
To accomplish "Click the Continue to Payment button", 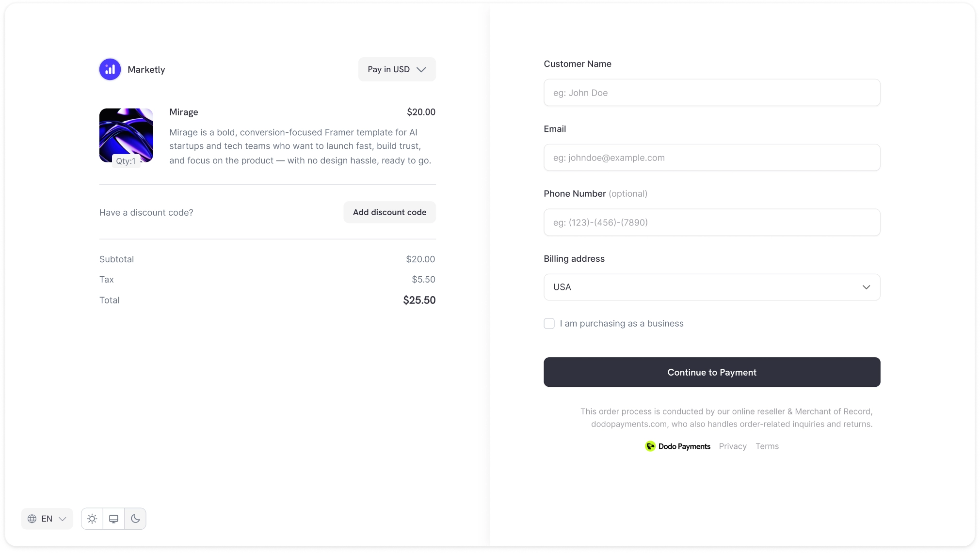I will click(x=711, y=372).
